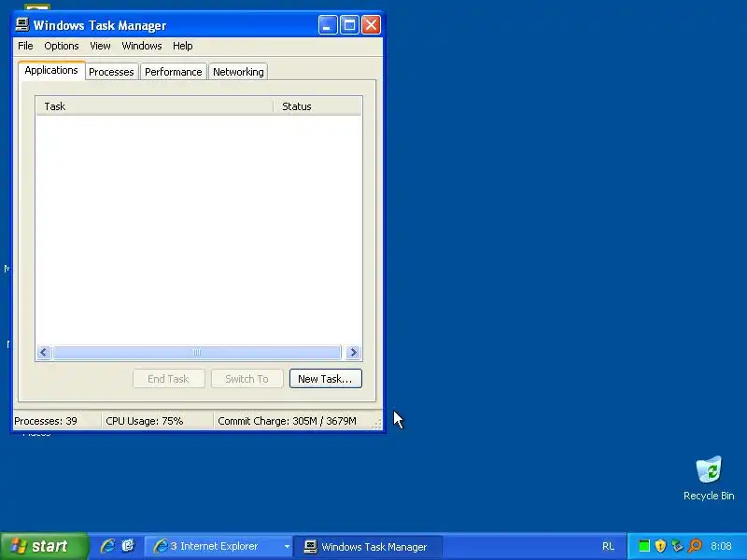The width and height of the screenshot is (747, 560).
Task: Maximize the Windows Task Manager window
Action: coord(349,25)
